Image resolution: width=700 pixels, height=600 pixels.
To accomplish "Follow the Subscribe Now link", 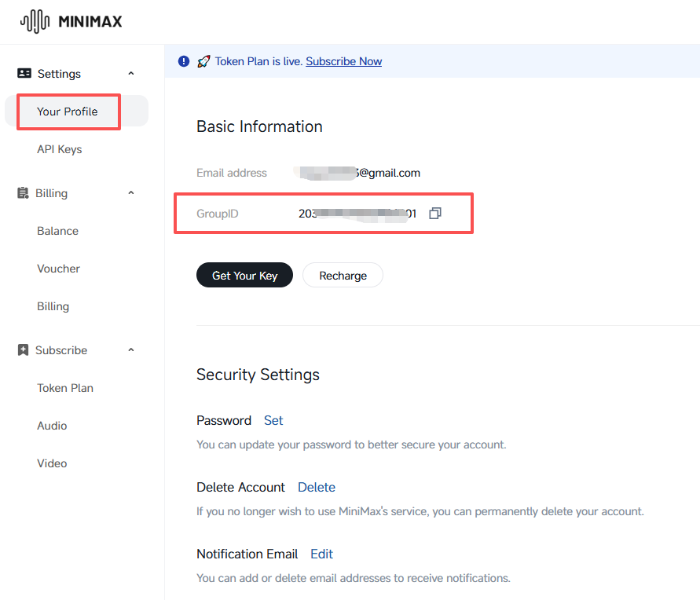I will pyautogui.click(x=344, y=61).
